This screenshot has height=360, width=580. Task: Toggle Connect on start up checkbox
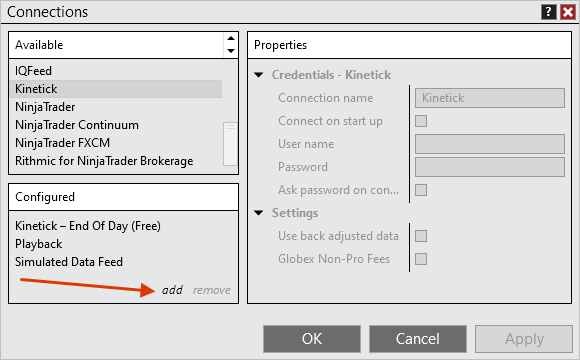click(421, 121)
